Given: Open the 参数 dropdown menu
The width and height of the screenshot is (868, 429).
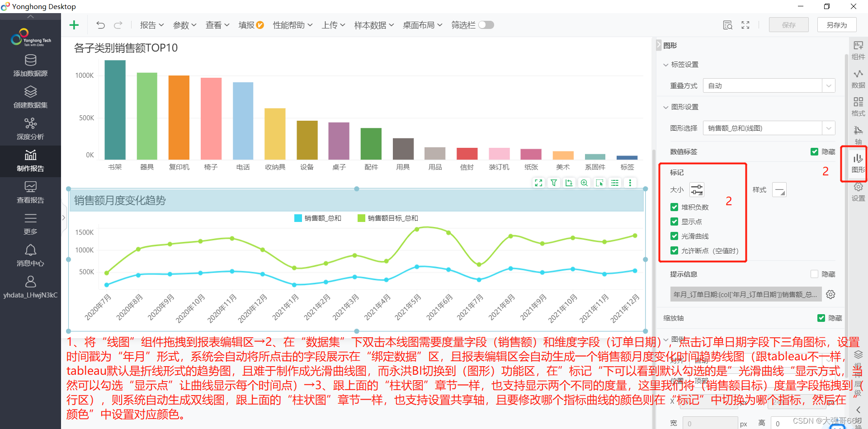Looking at the screenshot, I should (x=184, y=25).
